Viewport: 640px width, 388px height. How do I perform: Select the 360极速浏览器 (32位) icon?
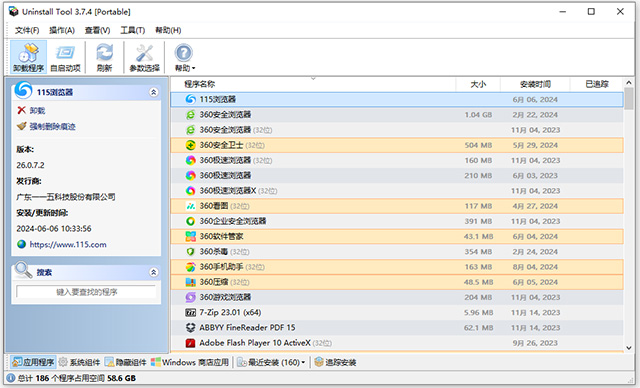point(191,160)
